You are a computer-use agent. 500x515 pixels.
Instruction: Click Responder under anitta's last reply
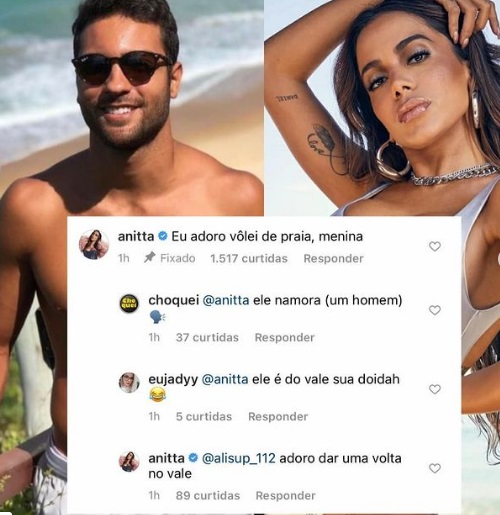click(285, 496)
